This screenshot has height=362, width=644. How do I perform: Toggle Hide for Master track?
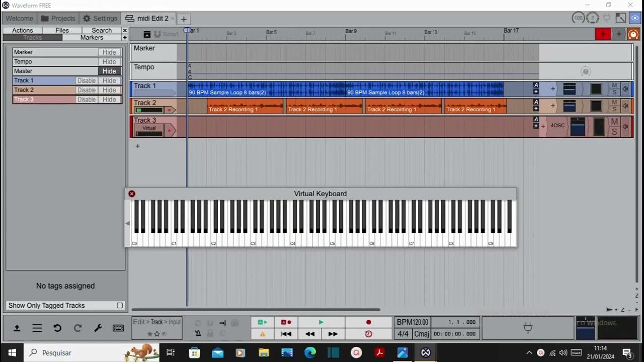(109, 71)
